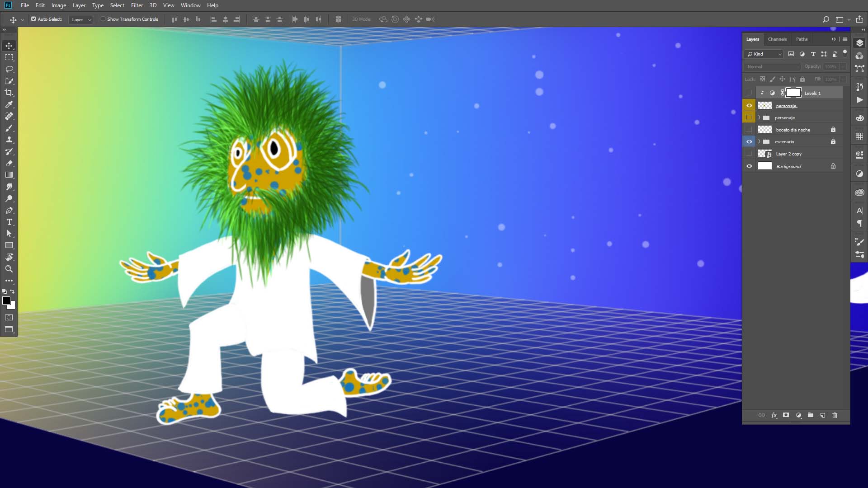This screenshot has width=868, height=488.
Task: Add a layer mask icon
Action: tap(786, 415)
